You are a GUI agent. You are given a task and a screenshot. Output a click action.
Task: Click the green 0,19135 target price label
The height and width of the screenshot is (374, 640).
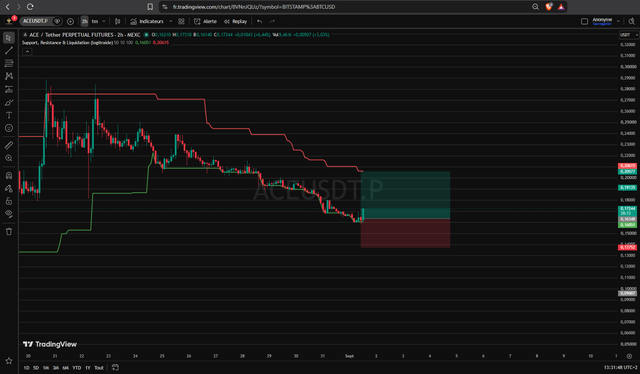pyautogui.click(x=627, y=188)
